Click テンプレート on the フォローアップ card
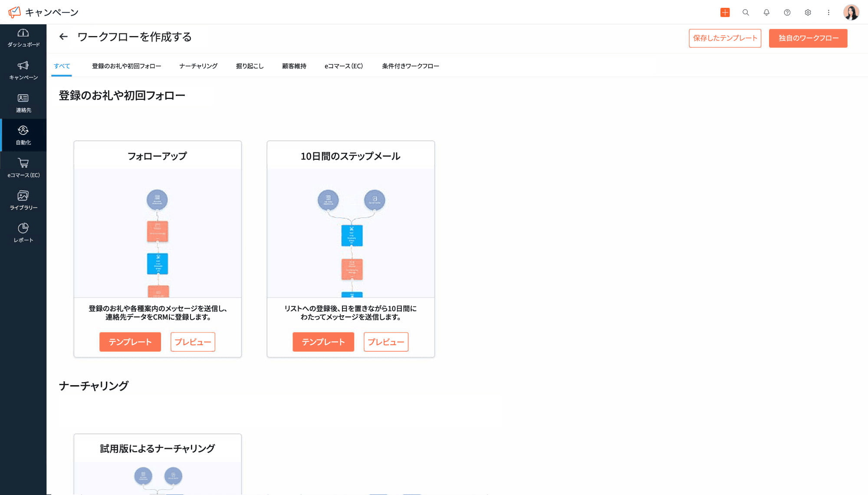868x495 pixels. (130, 342)
